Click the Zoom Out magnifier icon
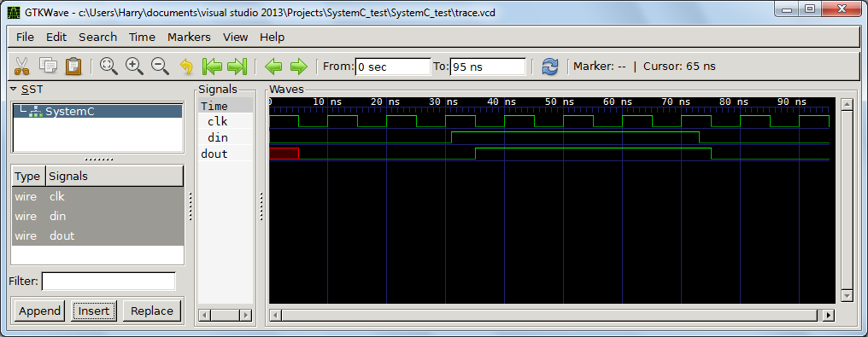The height and width of the screenshot is (337, 868). click(x=160, y=67)
